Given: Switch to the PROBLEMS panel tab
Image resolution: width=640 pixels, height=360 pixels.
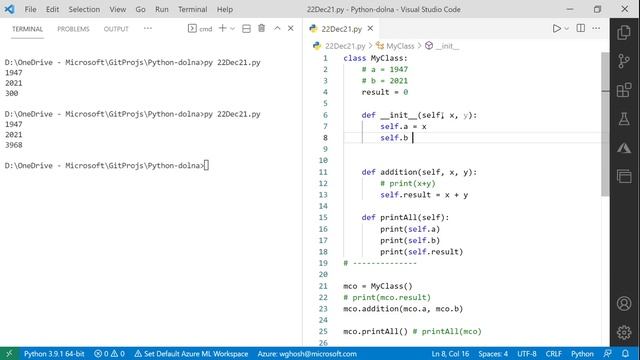Looking at the screenshot, I should (73, 29).
